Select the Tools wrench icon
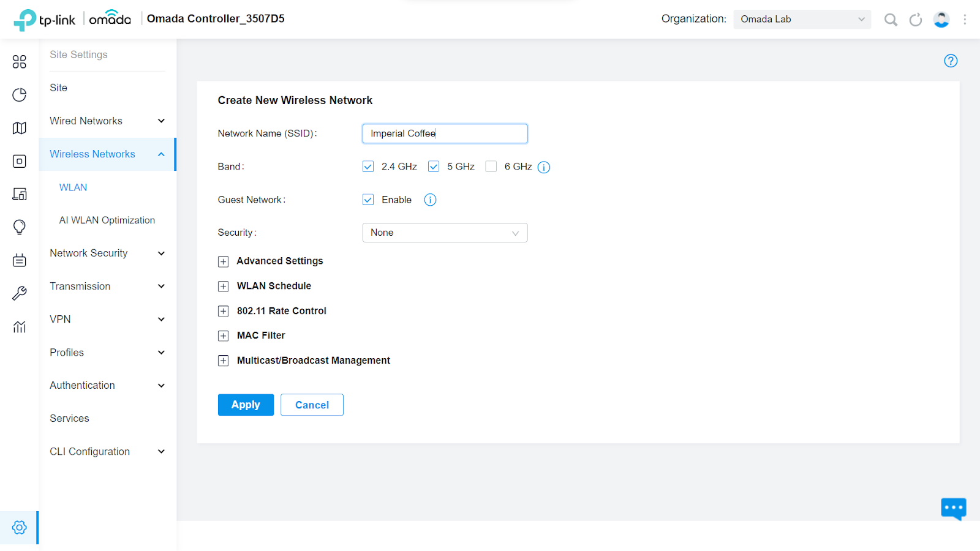 click(x=19, y=293)
